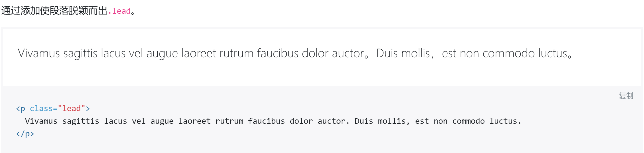
Task: Click "commodo luctus." in the code snippet
Action: (x=487, y=121)
